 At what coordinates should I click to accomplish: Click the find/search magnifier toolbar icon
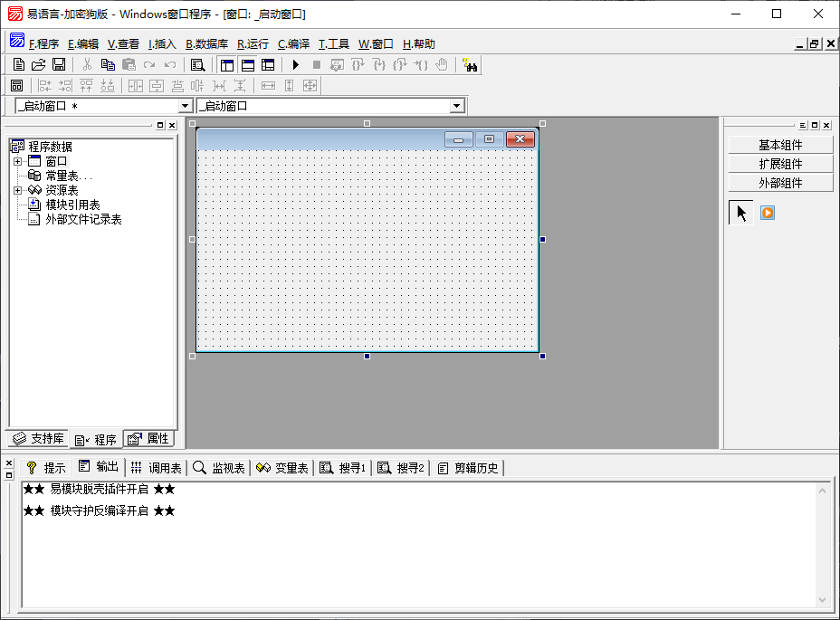point(197,64)
